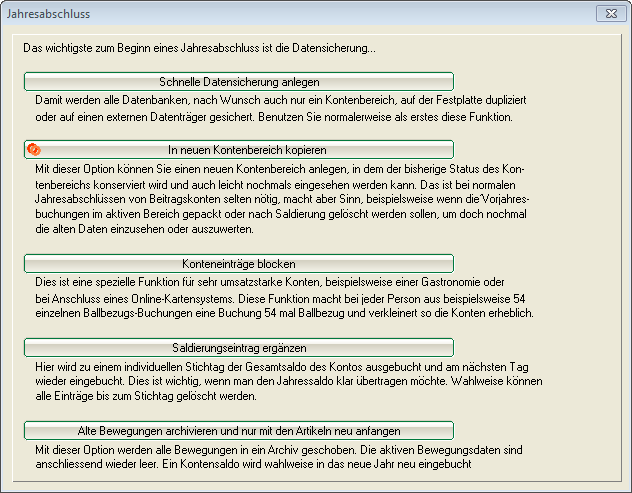Click text 'bei Anschluss eines Online-Kartensystems'
Viewport: 632px width, 493px height.
point(135,299)
